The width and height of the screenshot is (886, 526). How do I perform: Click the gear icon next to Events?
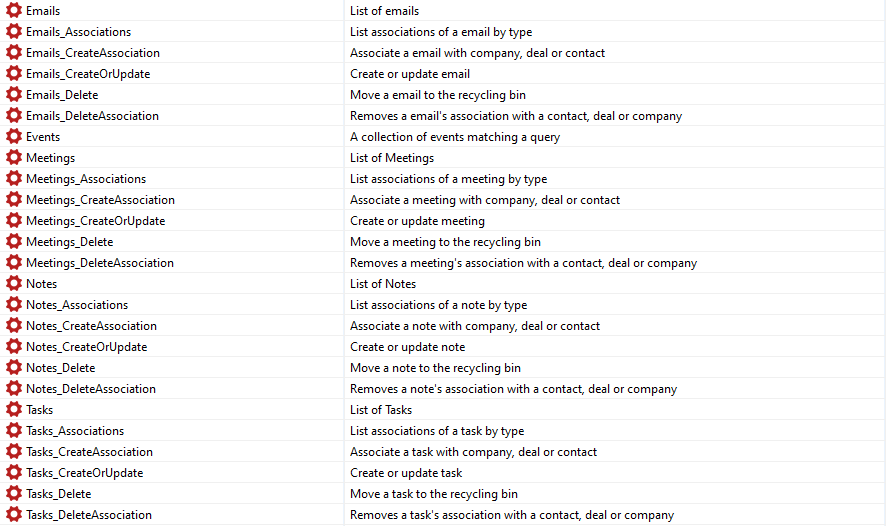tap(14, 137)
